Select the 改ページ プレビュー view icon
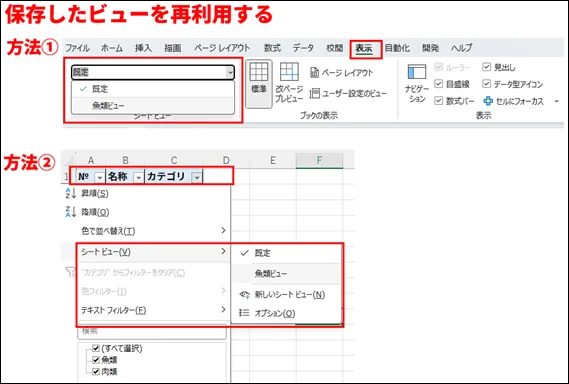The image size is (569, 384). (289, 83)
